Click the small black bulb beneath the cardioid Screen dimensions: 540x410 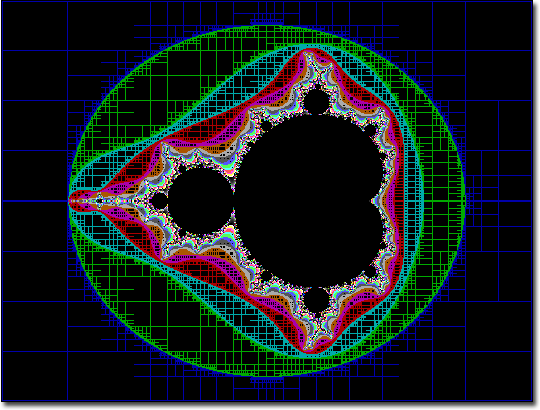(316, 301)
